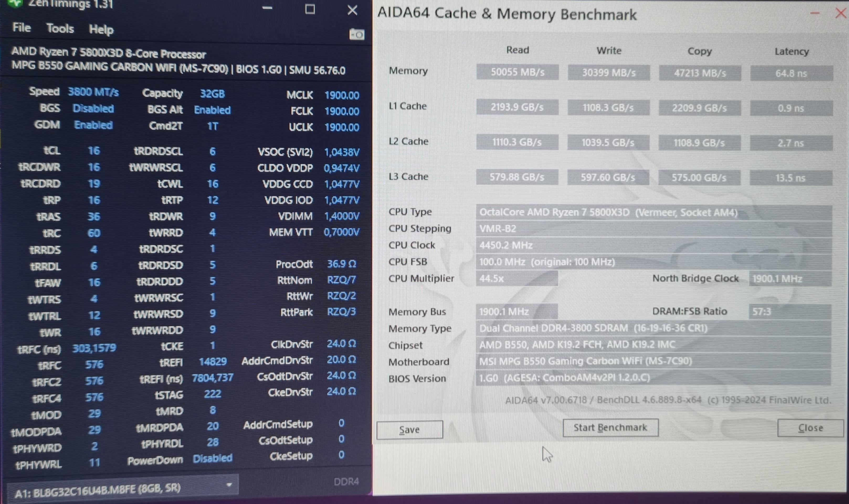Click the Chipset AMD B550 field
The height and width of the screenshot is (504, 849).
[x=653, y=345]
